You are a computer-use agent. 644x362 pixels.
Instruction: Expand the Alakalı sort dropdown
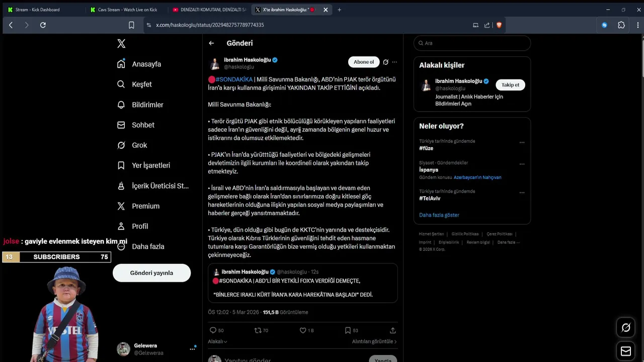(x=217, y=341)
